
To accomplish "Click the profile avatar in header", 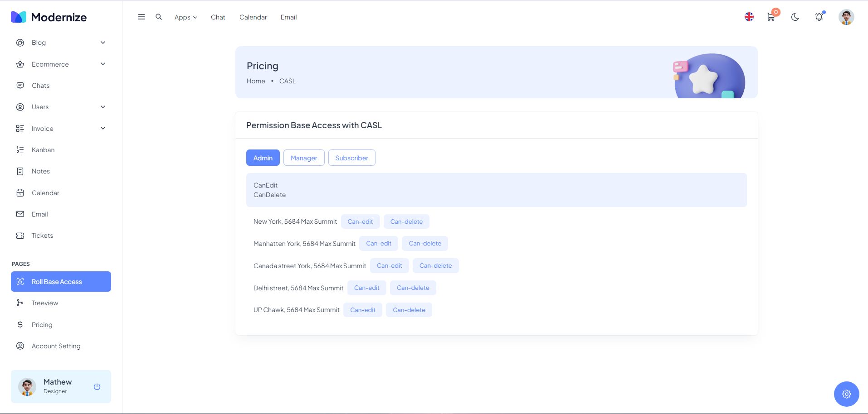I will [846, 17].
